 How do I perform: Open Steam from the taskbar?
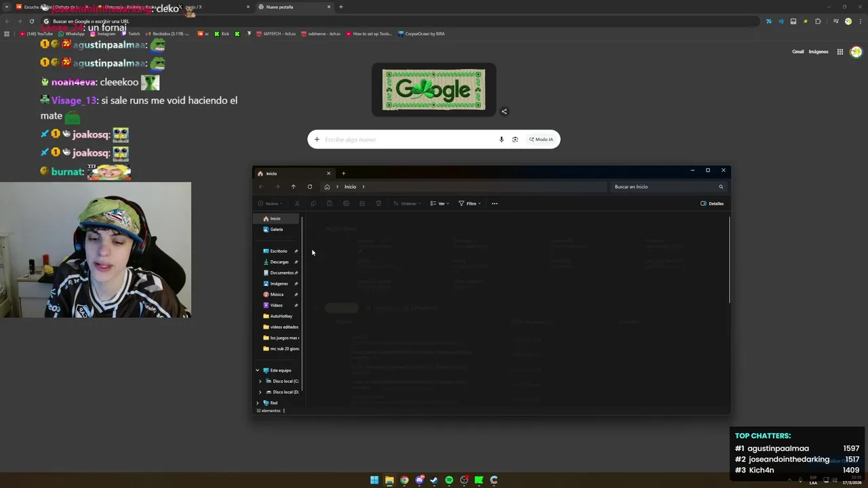[434, 480]
